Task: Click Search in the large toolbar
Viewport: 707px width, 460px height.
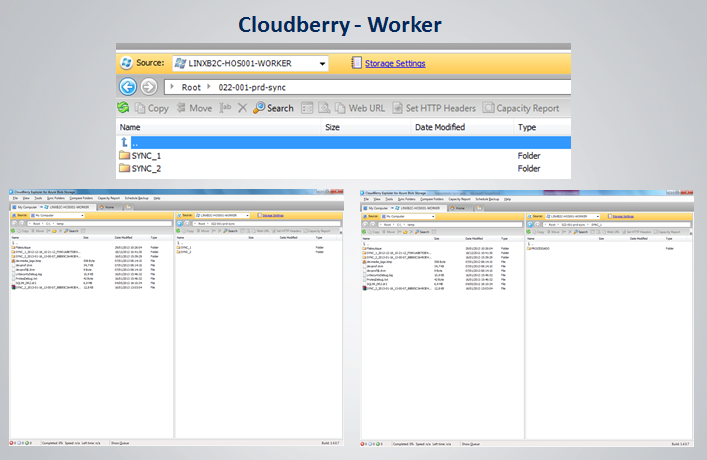Action: coord(273,108)
